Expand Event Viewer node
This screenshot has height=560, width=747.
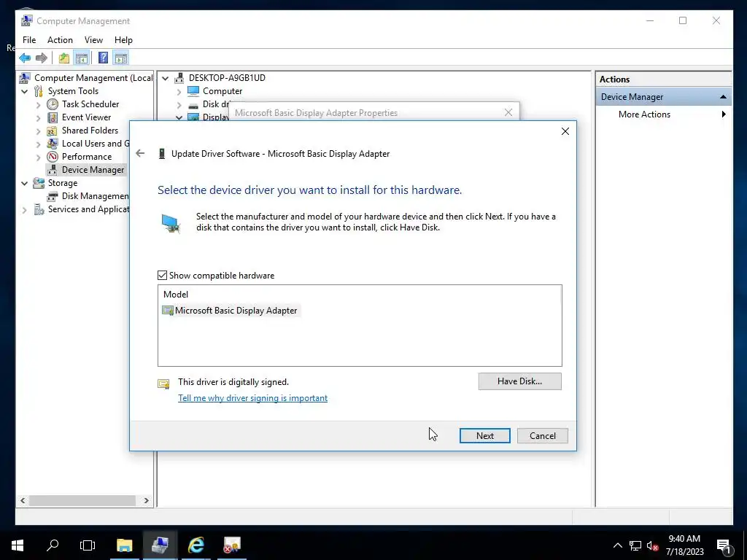(x=39, y=117)
